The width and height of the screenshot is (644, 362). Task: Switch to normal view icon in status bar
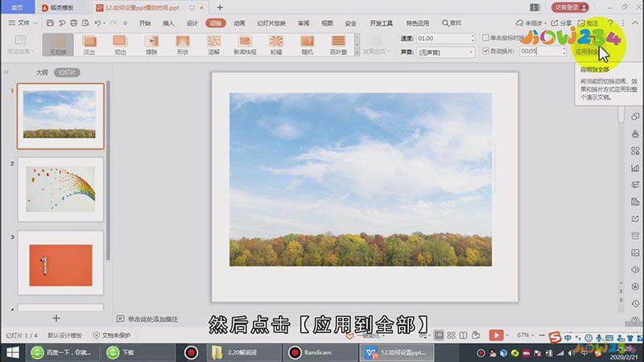click(x=439, y=335)
